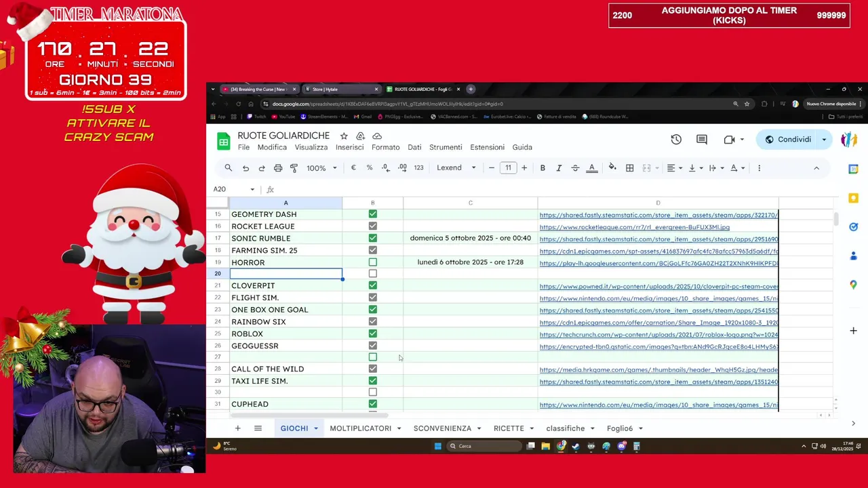Edit the font size field
Screen dimensions: 868x488
pos(508,168)
